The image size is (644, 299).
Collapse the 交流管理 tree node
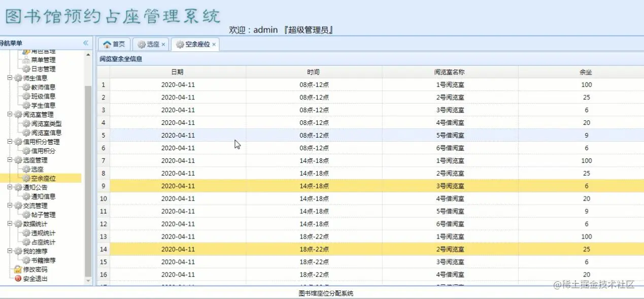coord(10,206)
